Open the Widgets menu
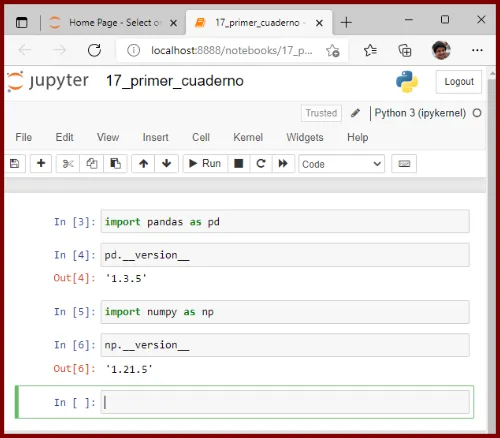 point(305,137)
